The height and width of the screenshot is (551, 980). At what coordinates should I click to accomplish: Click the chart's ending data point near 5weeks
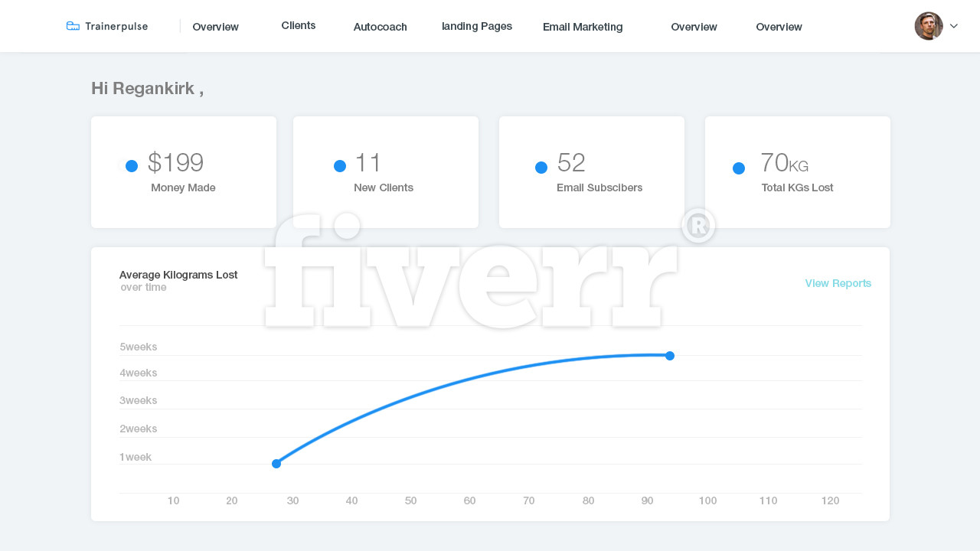670,356
